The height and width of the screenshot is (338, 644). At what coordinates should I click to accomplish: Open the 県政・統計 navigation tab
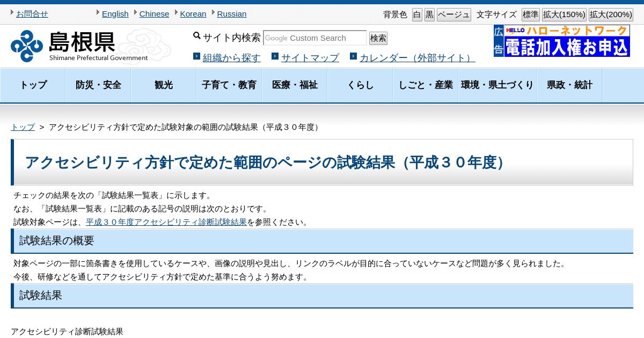(569, 85)
